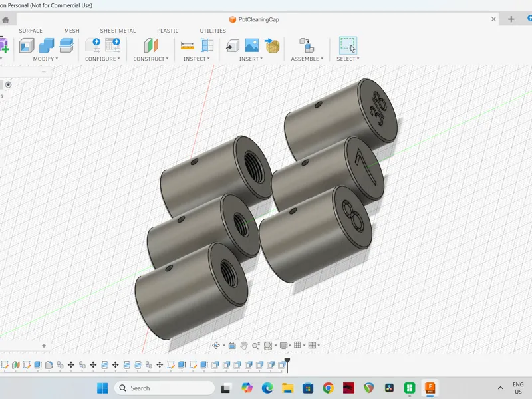Open Google Chrome from the taskbar

328,388
